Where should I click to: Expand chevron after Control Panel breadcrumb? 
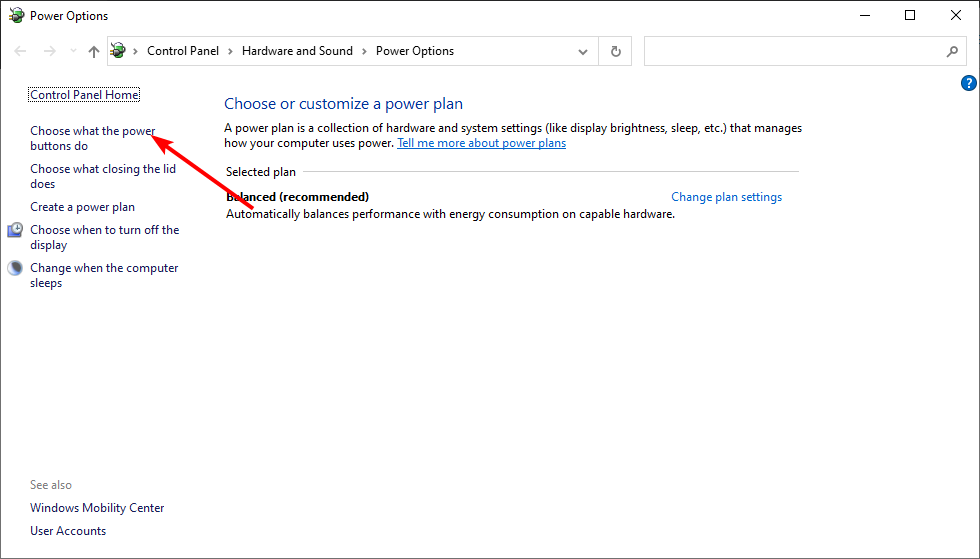[230, 51]
